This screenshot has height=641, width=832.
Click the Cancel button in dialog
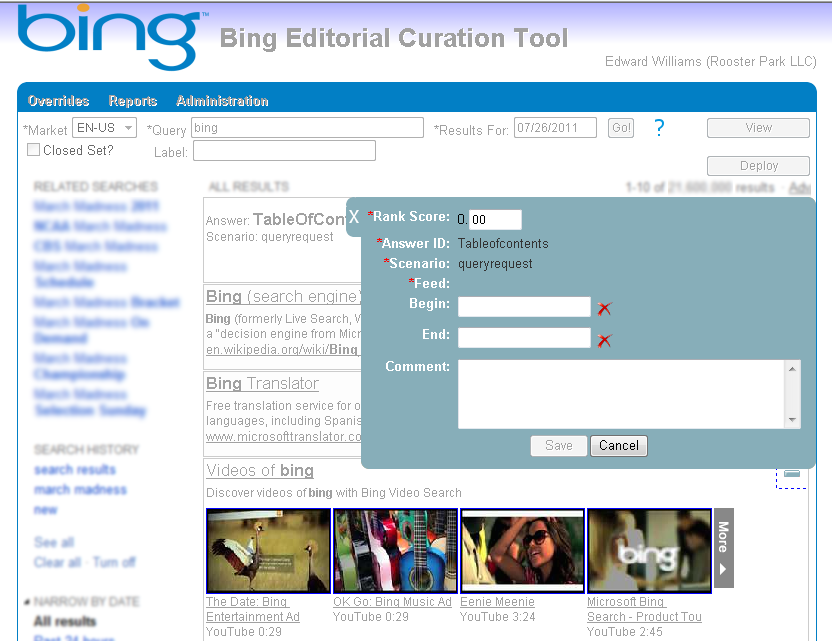619,446
